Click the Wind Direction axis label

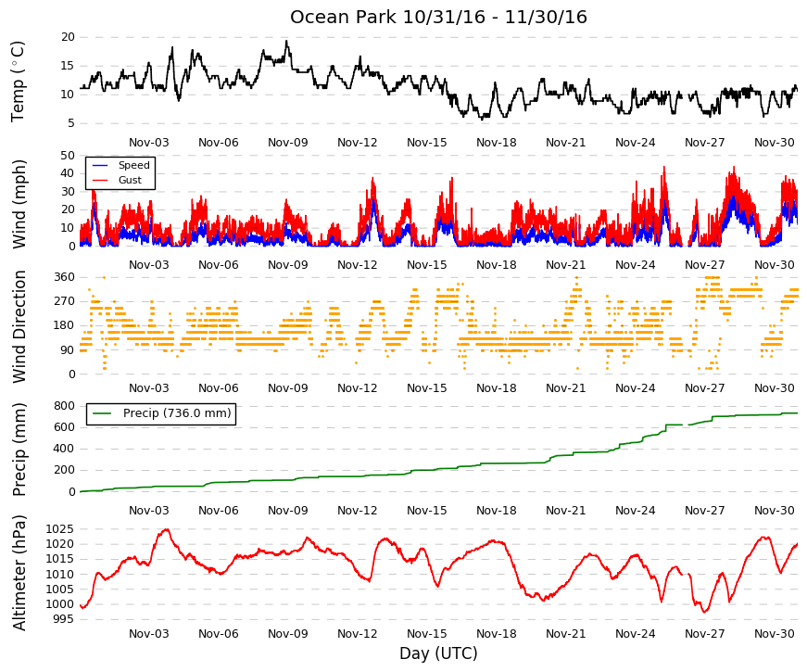pyautogui.click(x=19, y=326)
